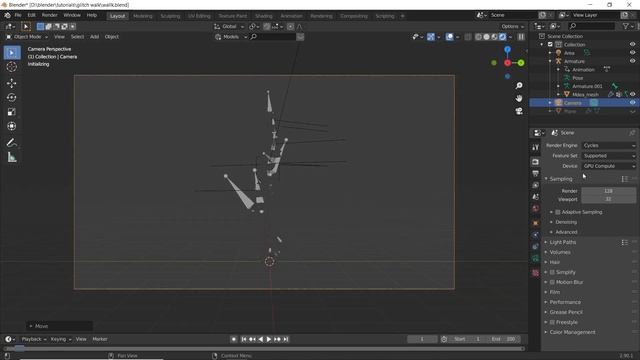640x360 pixels.
Task: Click the pan view hand icon
Action: [x=519, y=98]
